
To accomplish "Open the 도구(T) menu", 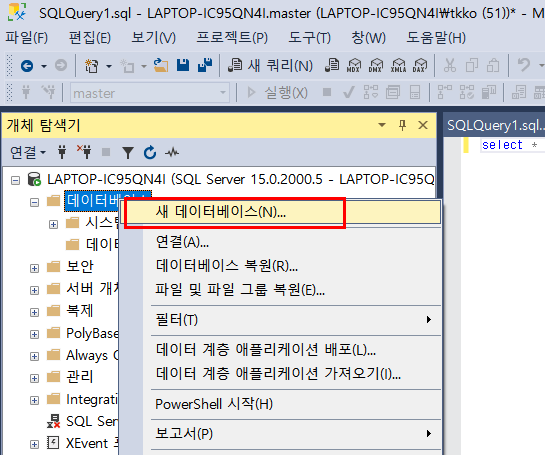I will [x=309, y=38].
